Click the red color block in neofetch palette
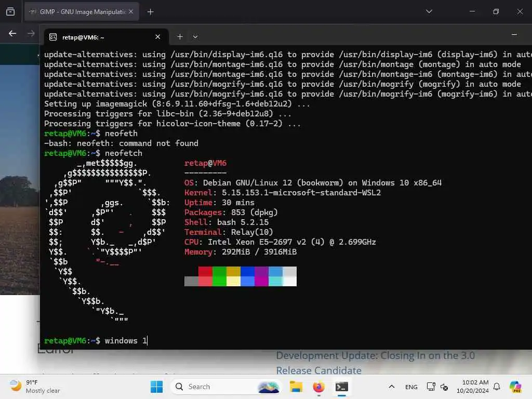Viewport: 532px width, 399px height. (x=205, y=271)
